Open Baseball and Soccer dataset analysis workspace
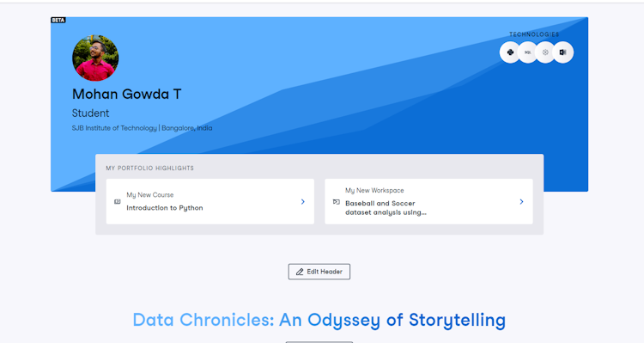The image size is (644, 343). click(x=428, y=201)
